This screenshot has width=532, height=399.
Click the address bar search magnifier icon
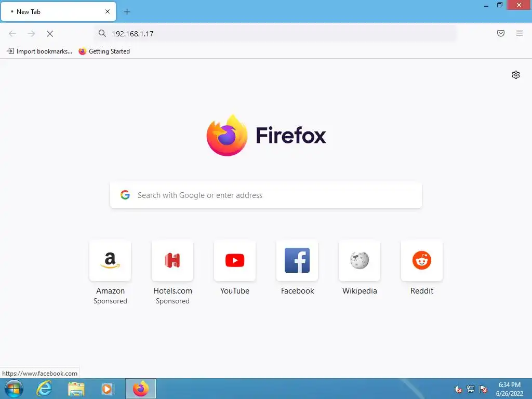pos(102,33)
